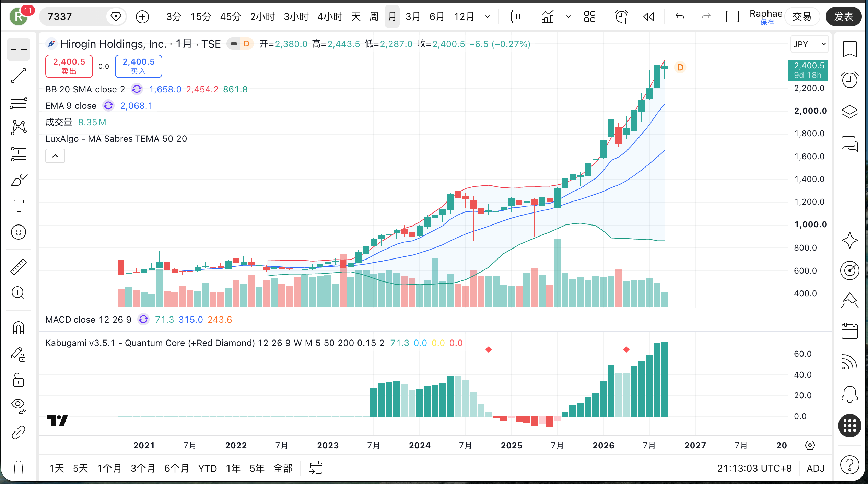Open the target radar panel icon
Image resolution: width=868 pixels, height=484 pixels.
click(849, 270)
